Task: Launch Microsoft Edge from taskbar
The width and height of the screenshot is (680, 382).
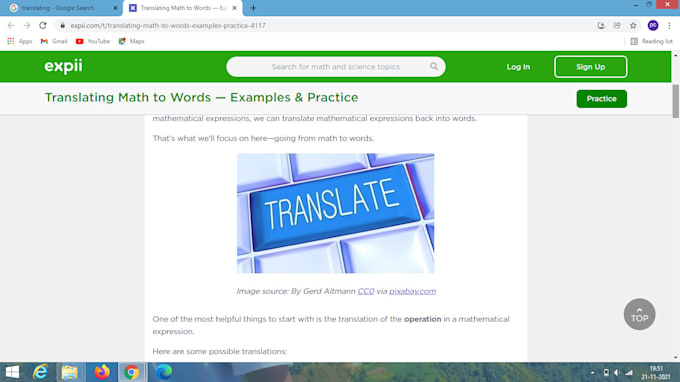Action: pyautogui.click(x=163, y=372)
